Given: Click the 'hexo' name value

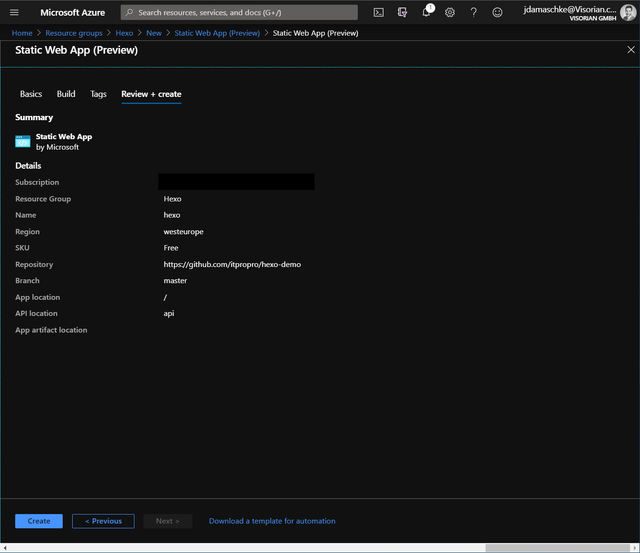Looking at the screenshot, I should [172, 215].
